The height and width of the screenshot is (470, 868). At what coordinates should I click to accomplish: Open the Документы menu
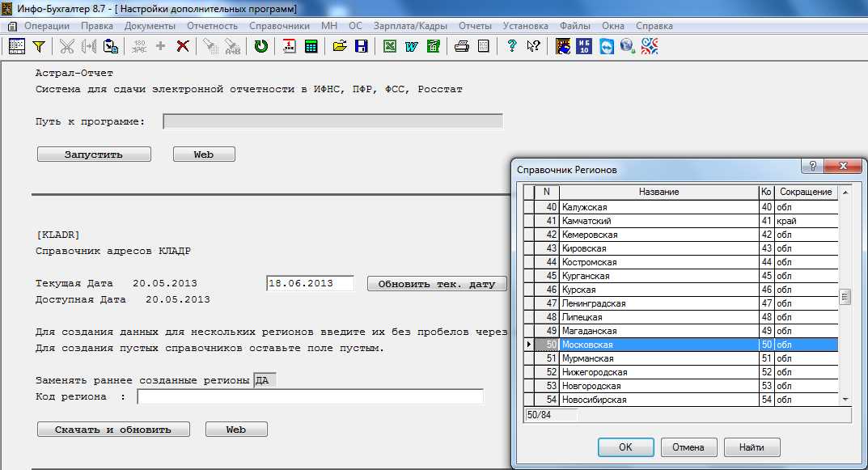(x=150, y=26)
